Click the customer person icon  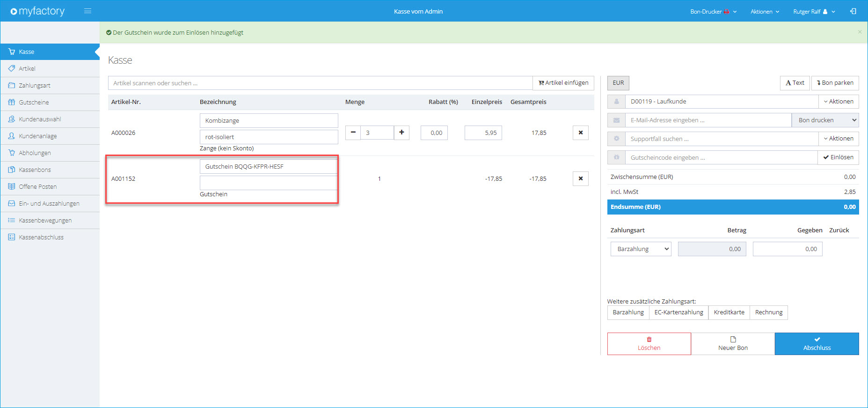[616, 102]
